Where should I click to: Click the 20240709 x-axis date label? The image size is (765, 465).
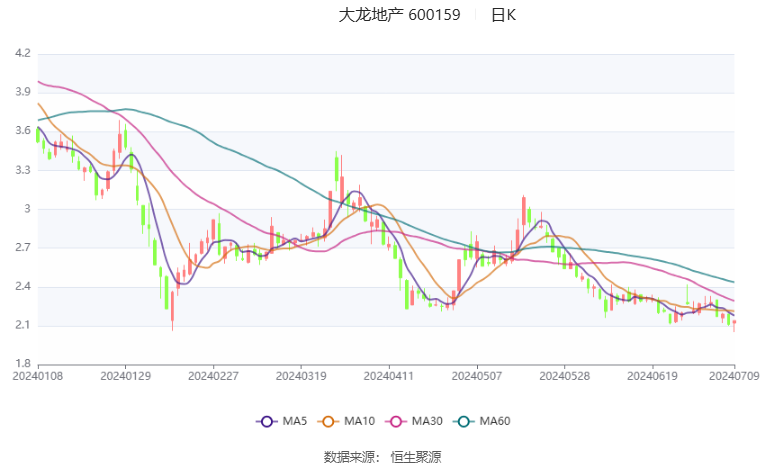click(734, 376)
